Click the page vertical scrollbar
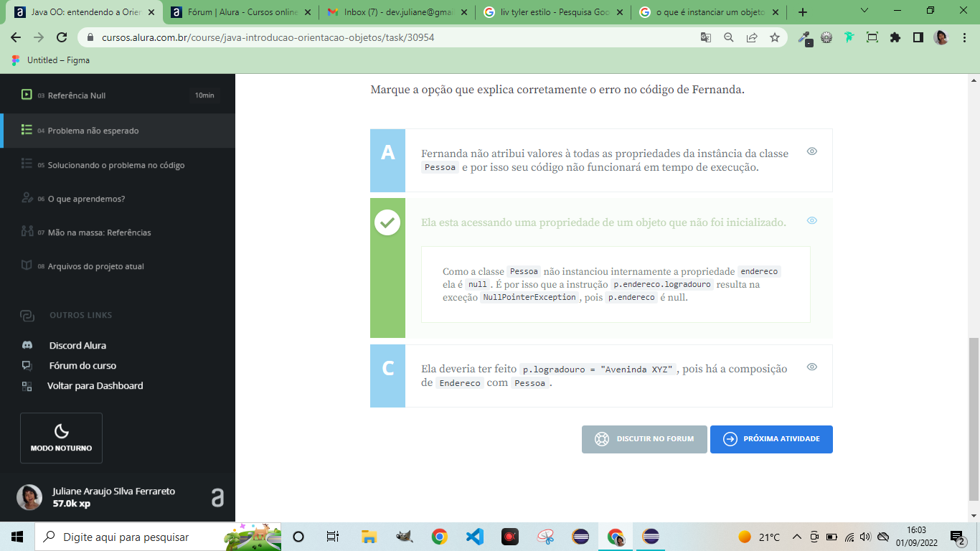 click(974, 420)
